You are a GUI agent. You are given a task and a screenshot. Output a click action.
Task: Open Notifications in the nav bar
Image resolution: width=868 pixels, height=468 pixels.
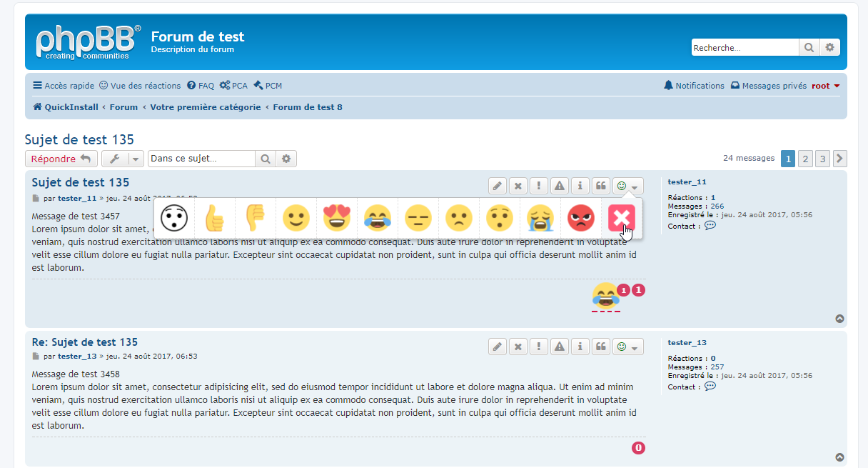tap(694, 86)
